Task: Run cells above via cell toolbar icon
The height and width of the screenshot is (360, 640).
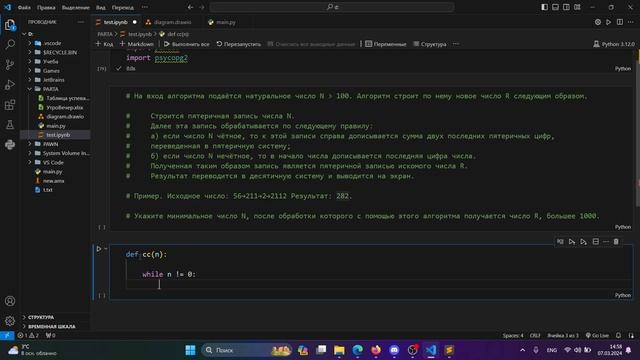Action: click(572, 242)
